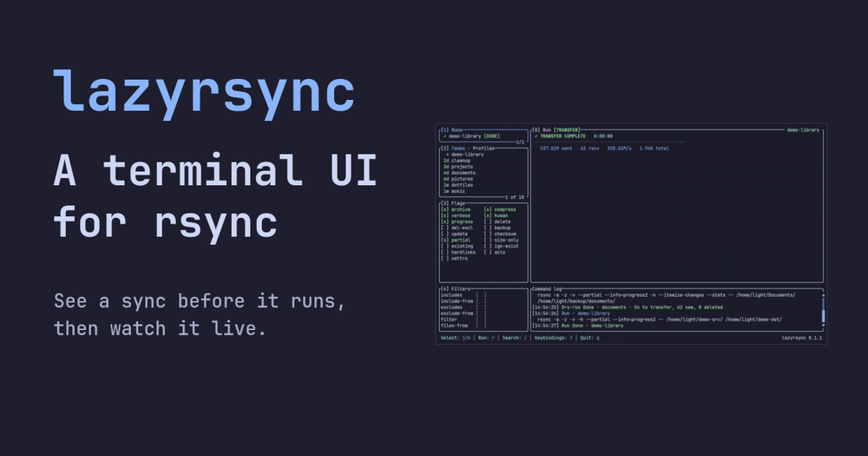Image resolution: width=868 pixels, height=456 pixels.
Task: Select the projects task profile
Action: coord(457,167)
